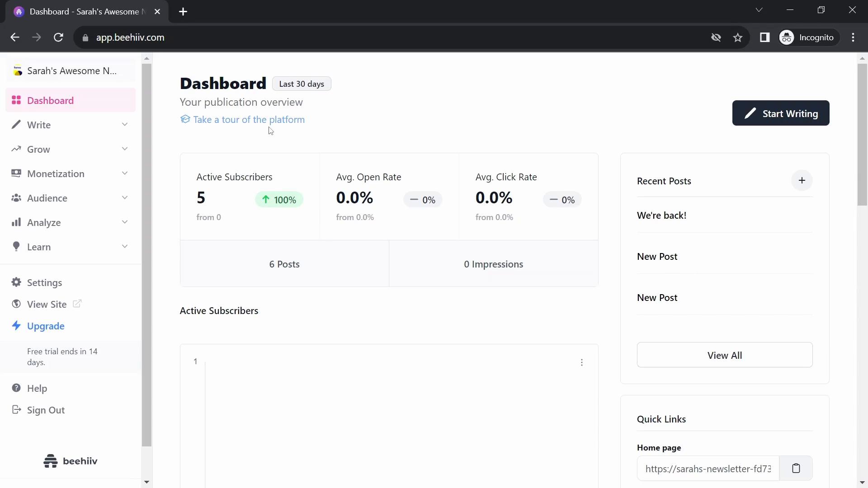Viewport: 868px width, 488px height.
Task: Click the Write section icon
Action: click(x=16, y=125)
